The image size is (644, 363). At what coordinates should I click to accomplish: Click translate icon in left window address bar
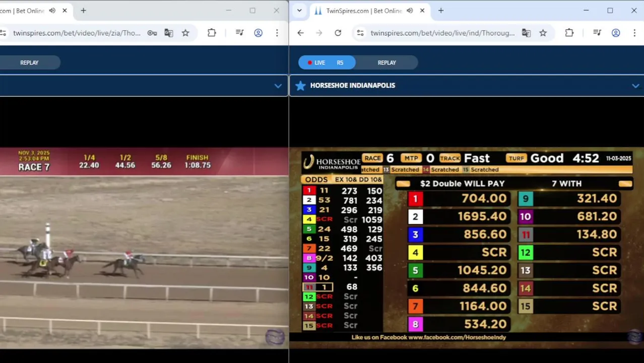click(169, 33)
